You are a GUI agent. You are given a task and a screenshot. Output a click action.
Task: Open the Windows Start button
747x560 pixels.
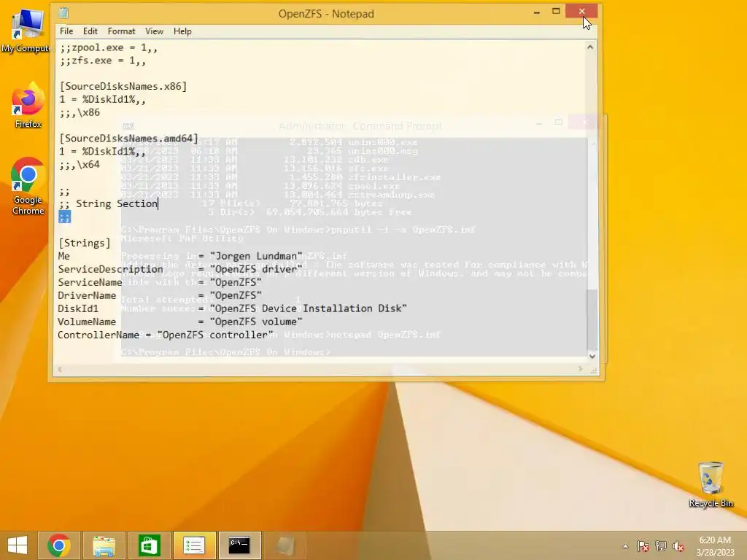[x=18, y=545]
